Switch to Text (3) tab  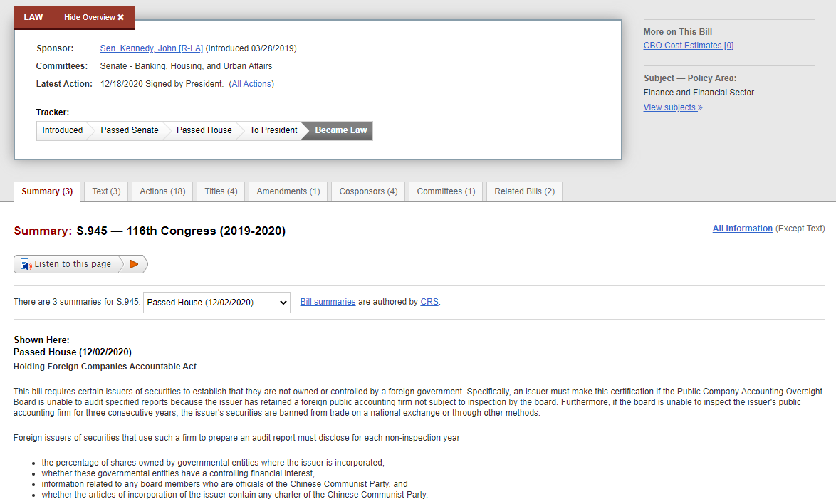106,191
